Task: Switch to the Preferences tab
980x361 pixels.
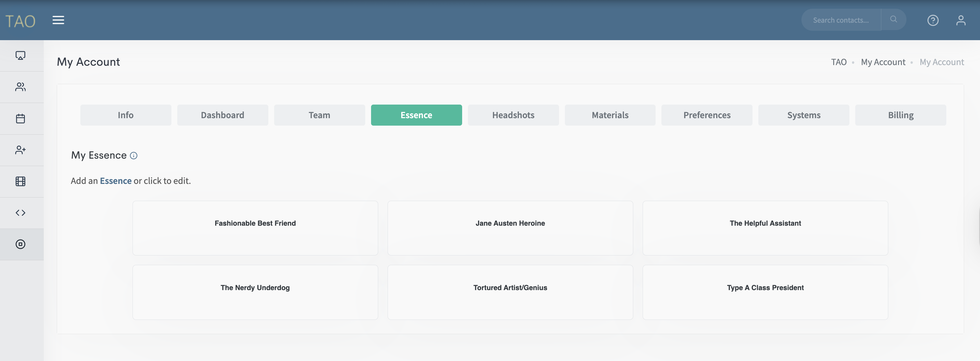Action: tap(706, 115)
